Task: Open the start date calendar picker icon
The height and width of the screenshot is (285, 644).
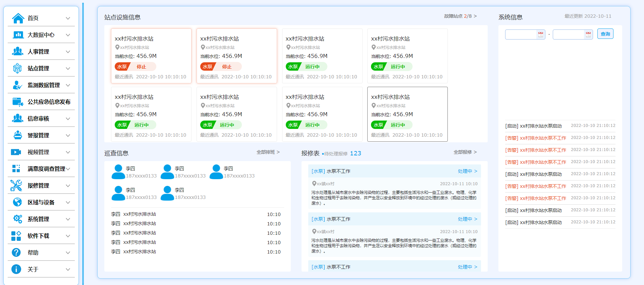Action: [540, 34]
